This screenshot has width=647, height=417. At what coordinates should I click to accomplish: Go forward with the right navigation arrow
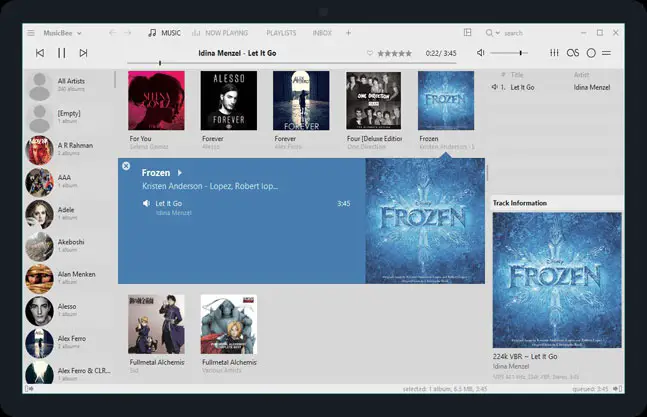[128, 33]
